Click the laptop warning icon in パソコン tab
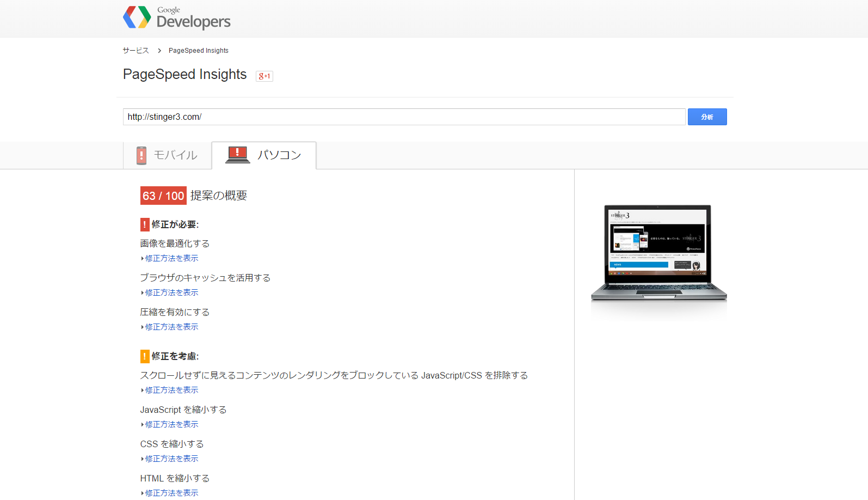 click(x=238, y=155)
